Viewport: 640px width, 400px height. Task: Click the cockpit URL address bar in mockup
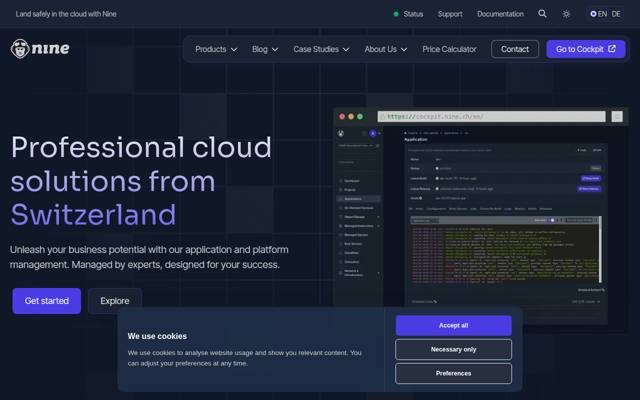coord(491,117)
